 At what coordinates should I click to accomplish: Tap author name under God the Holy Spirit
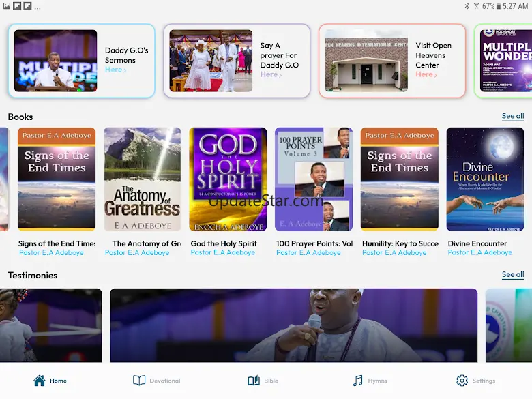(222, 252)
